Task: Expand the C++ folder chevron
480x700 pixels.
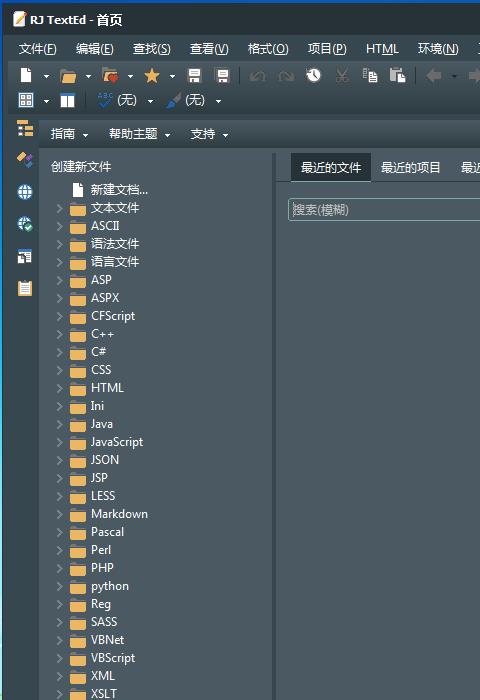Action: click(x=59, y=334)
